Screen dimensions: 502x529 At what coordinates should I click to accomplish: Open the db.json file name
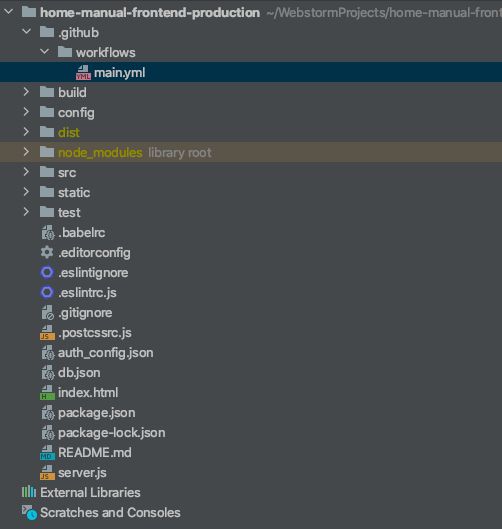pyautogui.click(x=79, y=373)
